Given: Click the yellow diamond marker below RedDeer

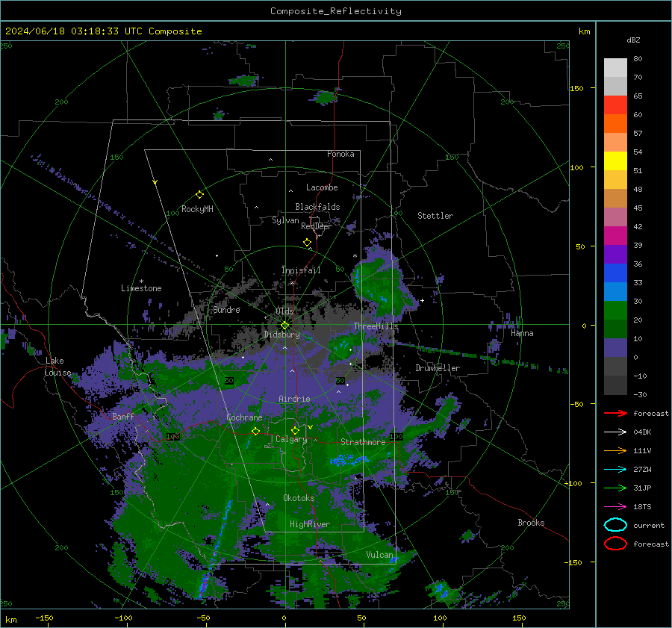Looking at the screenshot, I should coord(307,243).
